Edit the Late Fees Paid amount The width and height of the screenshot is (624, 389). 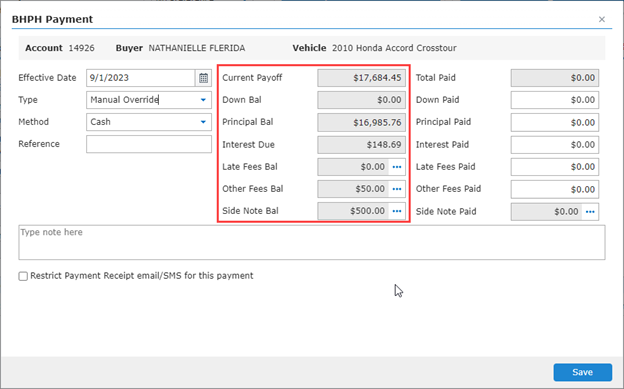[555, 167]
